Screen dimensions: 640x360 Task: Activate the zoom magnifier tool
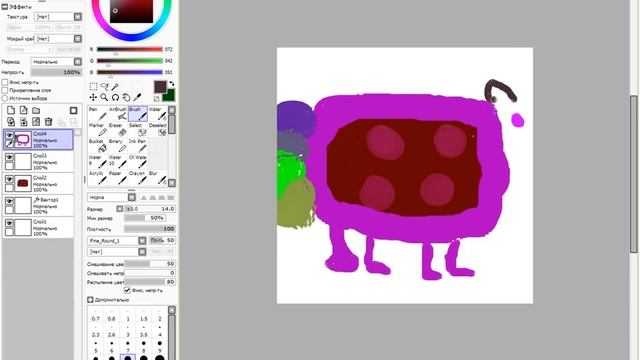tap(104, 98)
